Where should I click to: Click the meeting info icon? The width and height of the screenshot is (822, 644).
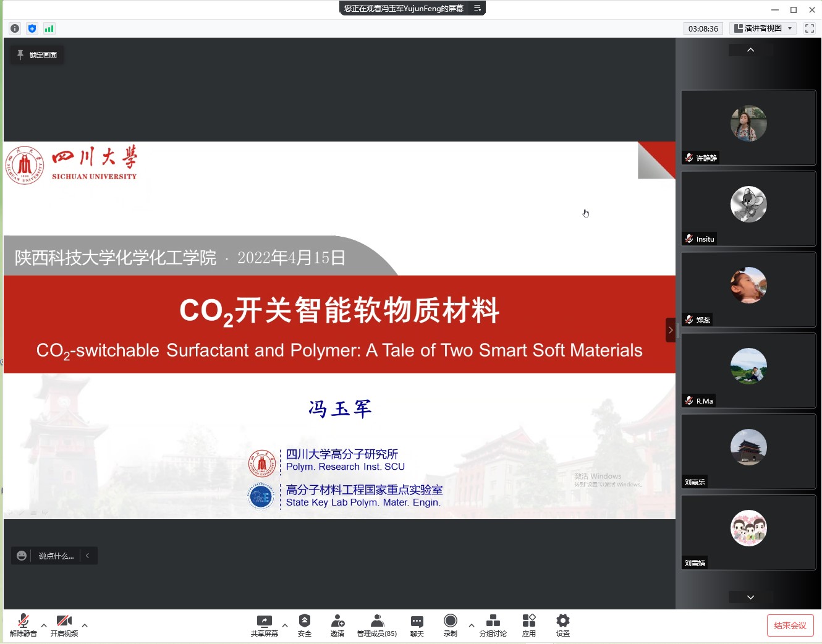point(15,28)
